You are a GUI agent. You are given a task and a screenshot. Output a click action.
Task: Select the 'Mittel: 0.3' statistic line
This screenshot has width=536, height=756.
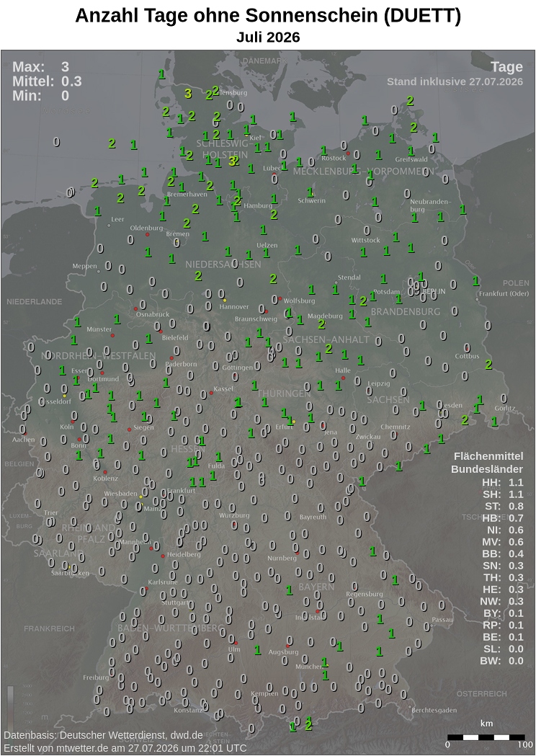tap(47, 81)
